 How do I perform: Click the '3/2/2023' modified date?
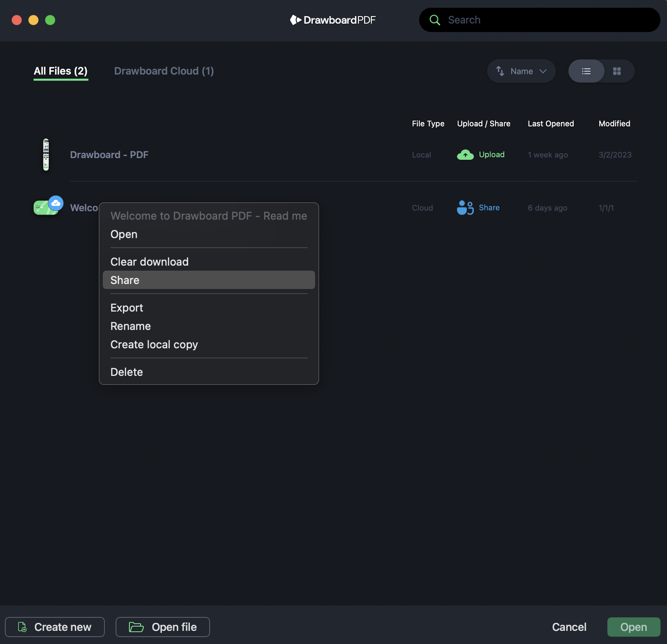[615, 155]
